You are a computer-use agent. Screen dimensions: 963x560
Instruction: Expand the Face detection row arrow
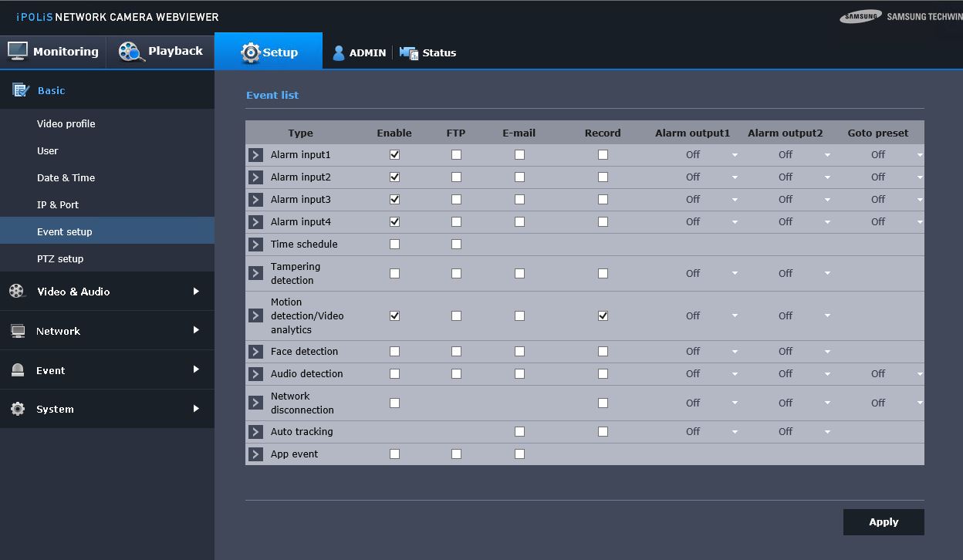click(x=256, y=351)
